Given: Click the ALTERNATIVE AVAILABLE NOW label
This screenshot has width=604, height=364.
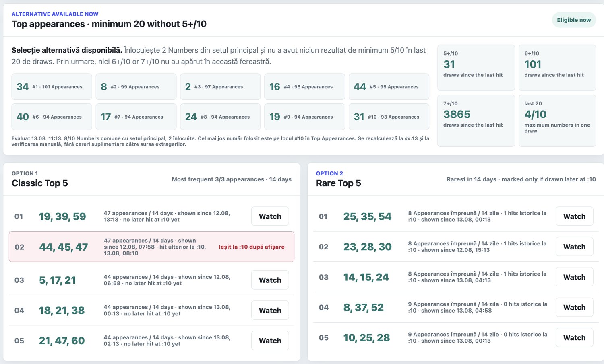Looking at the screenshot, I should (x=55, y=14).
